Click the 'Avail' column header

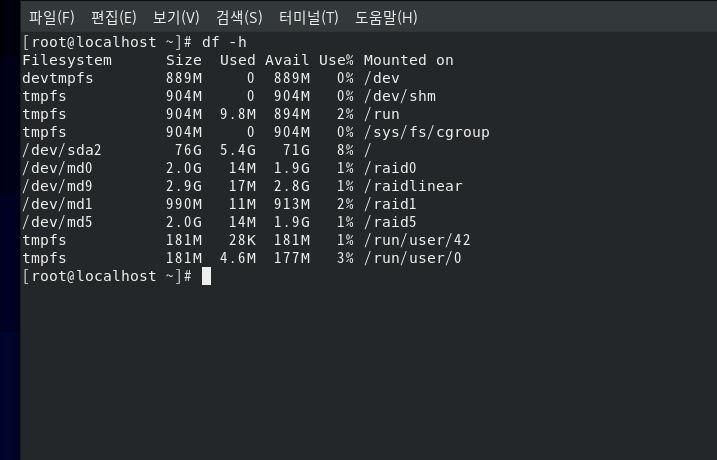pyautogui.click(x=287, y=60)
